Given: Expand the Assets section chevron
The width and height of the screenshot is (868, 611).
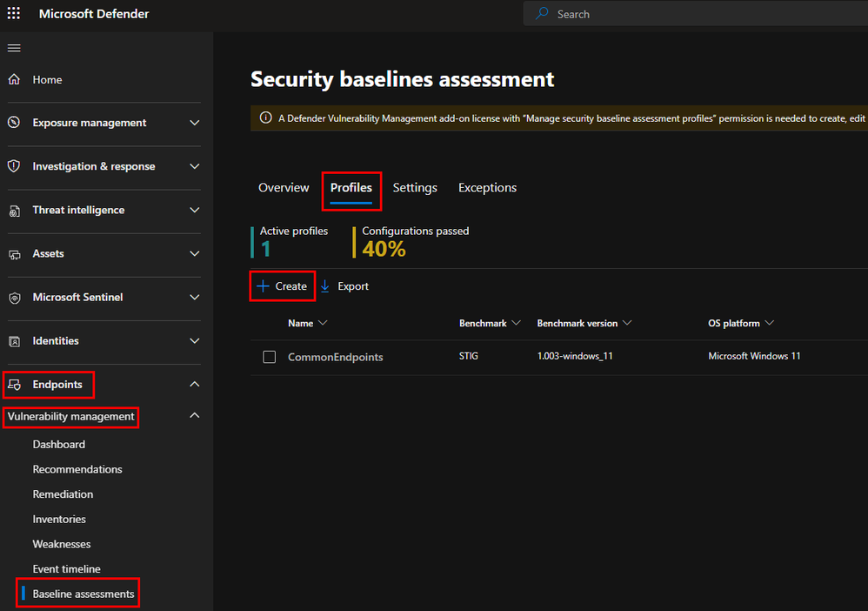Looking at the screenshot, I should pos(195,254).
